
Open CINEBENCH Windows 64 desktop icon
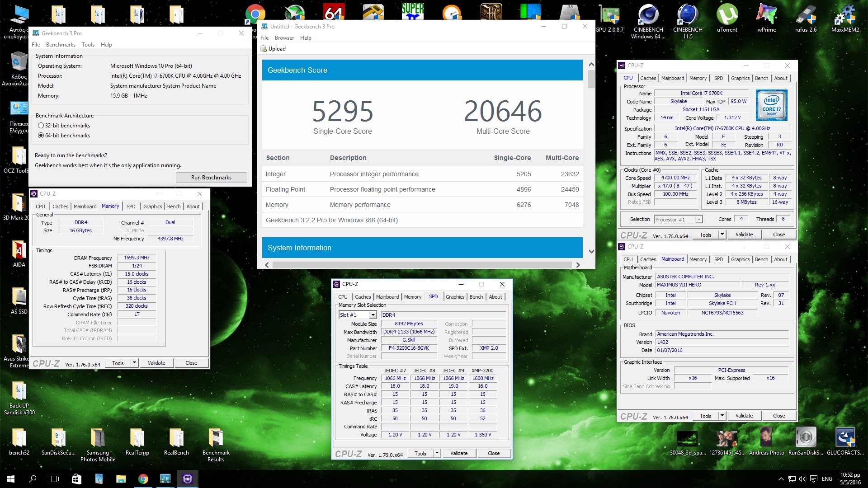click(648, 22)
